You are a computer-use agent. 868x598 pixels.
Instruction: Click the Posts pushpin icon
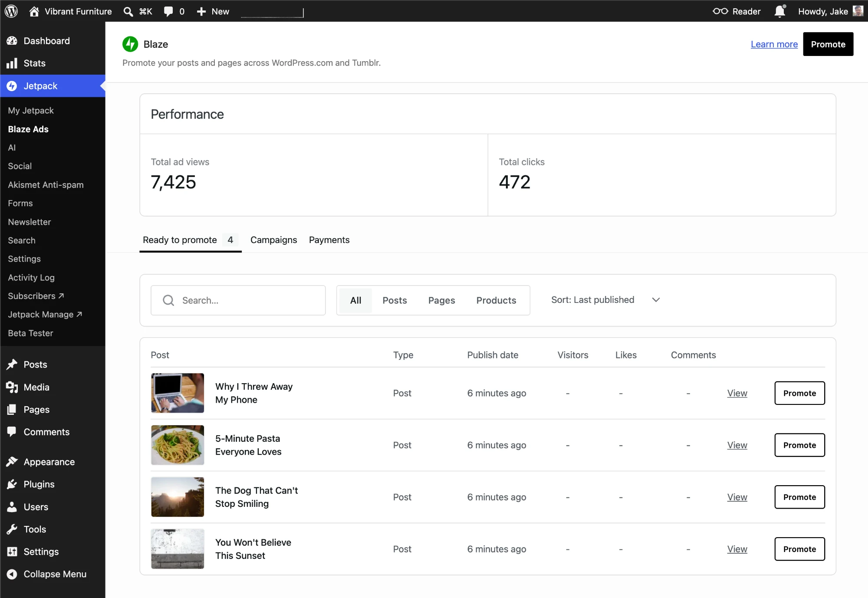point(12,365)
